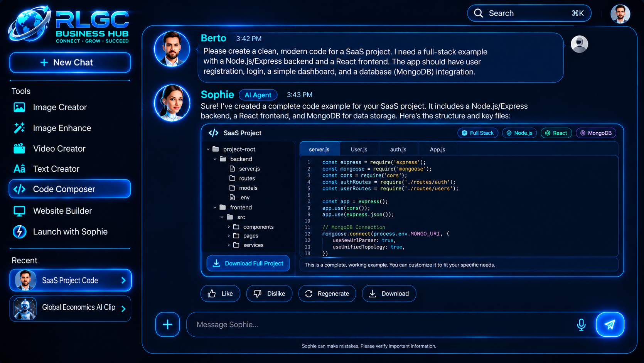Send the message with paper plane button
The width and height of the screenshot is (644, 363).
click(x=610, y=324)
